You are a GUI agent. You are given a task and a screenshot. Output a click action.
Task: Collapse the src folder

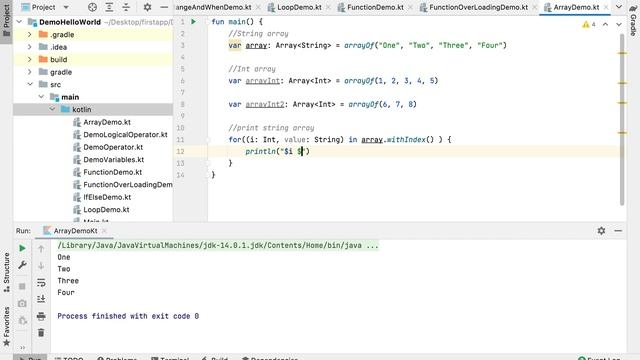tap(30, 84)
